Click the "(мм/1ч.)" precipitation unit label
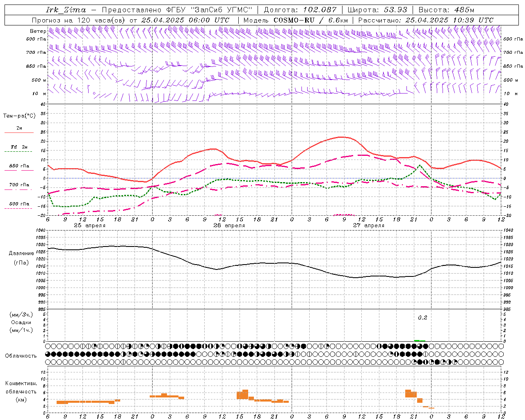Screen dimensions: 525x420 point(21,330)
